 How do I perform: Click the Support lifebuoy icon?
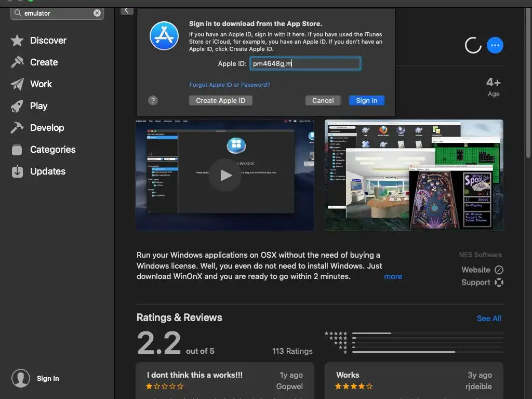pos(499,282)
